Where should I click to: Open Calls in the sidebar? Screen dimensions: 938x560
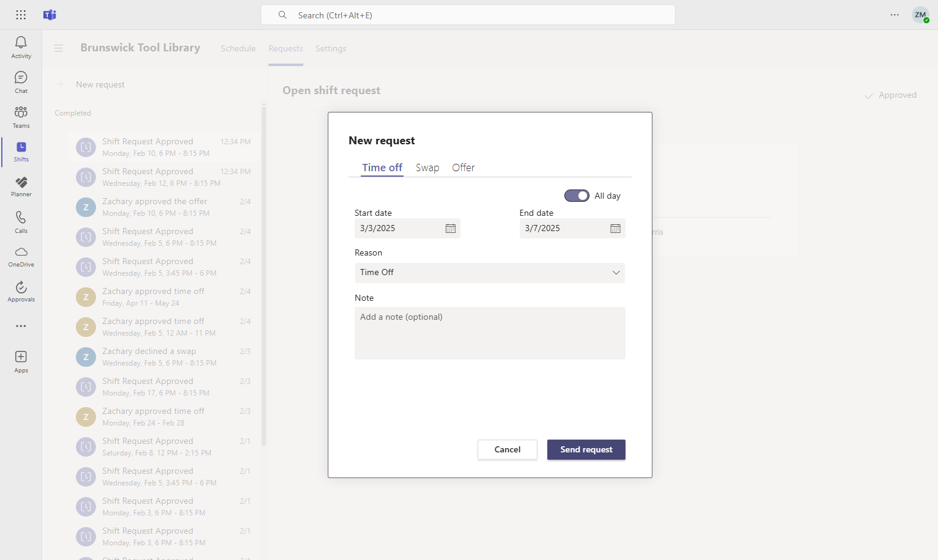click(21, 222)
